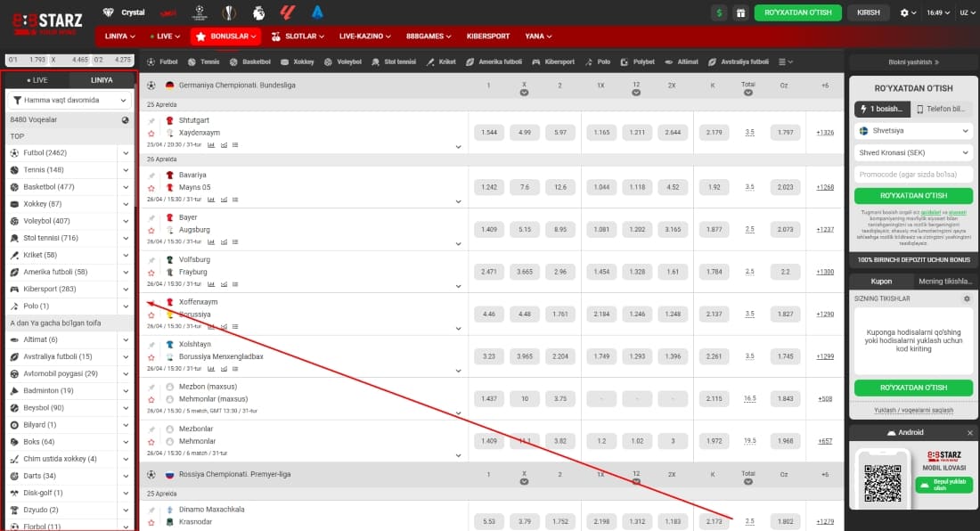This screenshot has height=531, width=980.
Task: Click the header RO'YXATDAN O'TISH button
Action: [x=797, y=12]
